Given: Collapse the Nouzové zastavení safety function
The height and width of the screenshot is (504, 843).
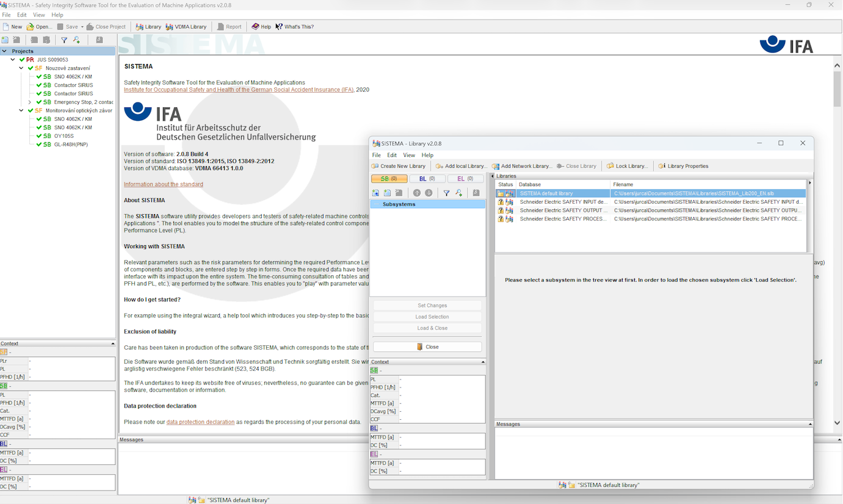Looking at the screenshot, I should [x=21, y=68].
